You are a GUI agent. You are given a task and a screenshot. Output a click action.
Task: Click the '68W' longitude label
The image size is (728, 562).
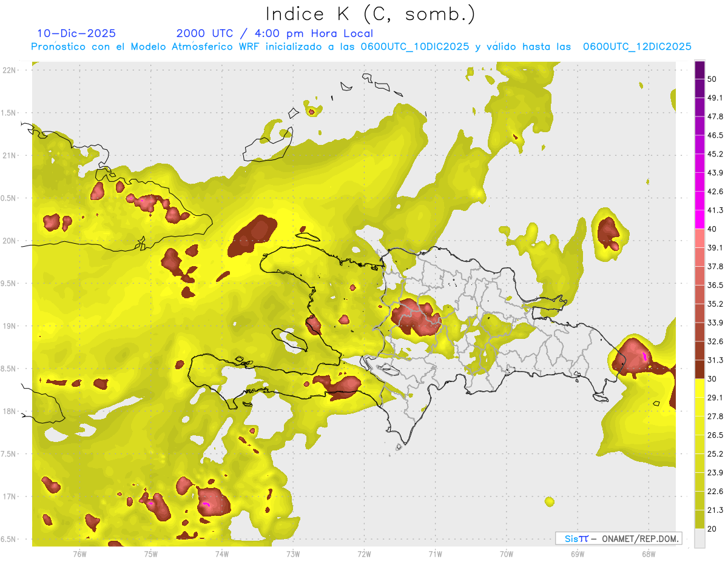(x=649, y=554)
